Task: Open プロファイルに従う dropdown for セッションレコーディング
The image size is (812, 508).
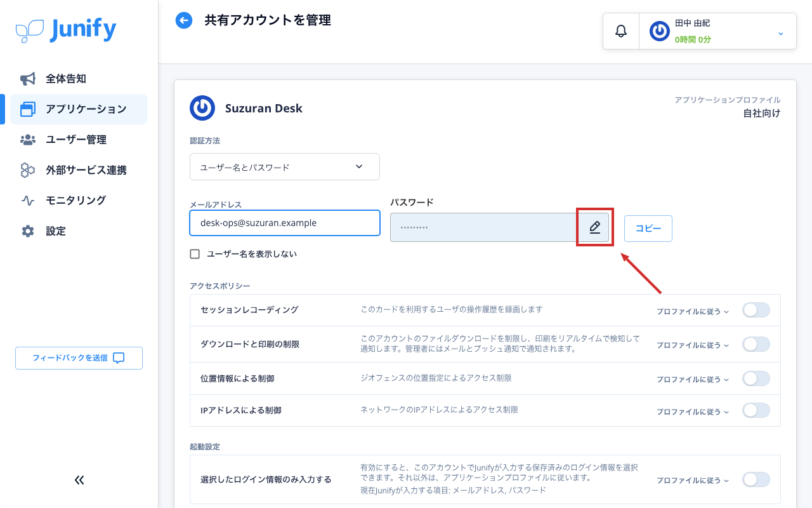Action: [x=693, y=311]
